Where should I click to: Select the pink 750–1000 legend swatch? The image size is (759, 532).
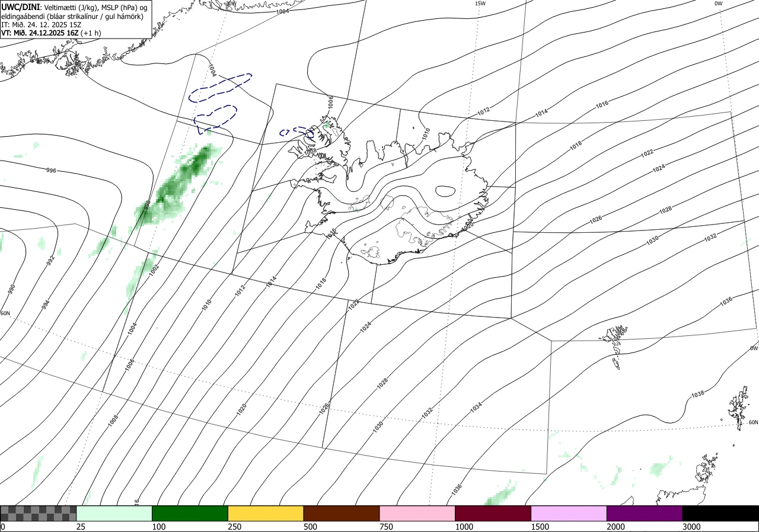click(x=417, y=513)
